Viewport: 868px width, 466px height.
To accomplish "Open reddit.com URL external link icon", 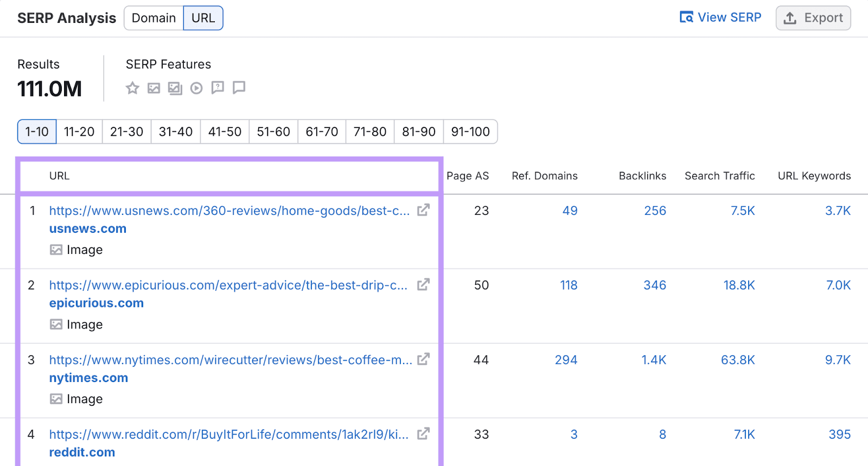I will (423, 433).
